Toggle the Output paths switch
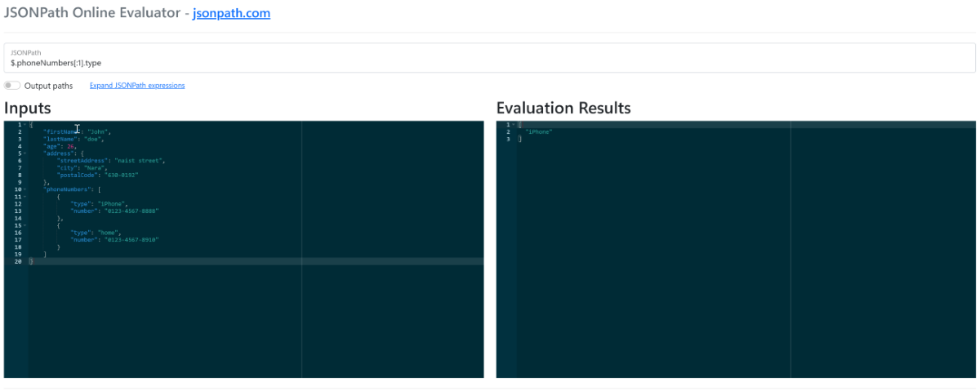 (x=11, y=86)
